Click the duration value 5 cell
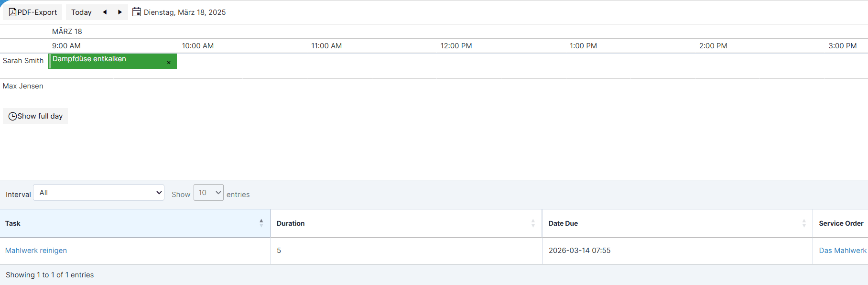 pyautogui.click(x=406, y=251)
